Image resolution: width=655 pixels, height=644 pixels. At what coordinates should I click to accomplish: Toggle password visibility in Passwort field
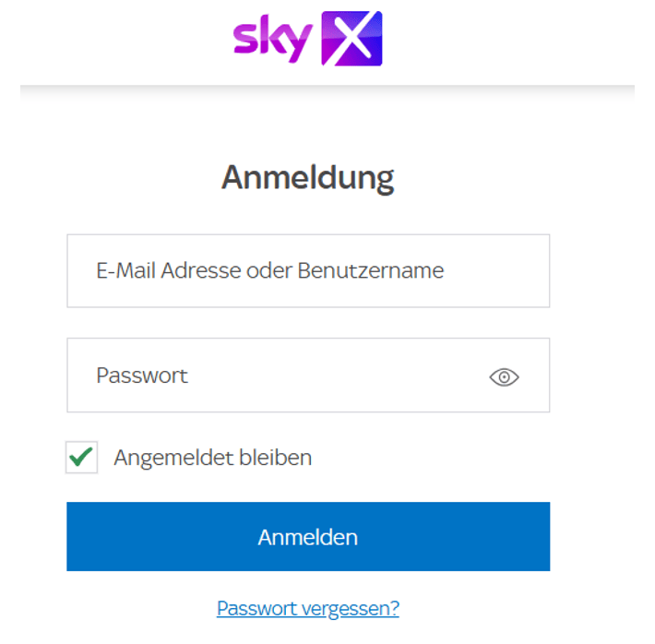tap(504, 376)
